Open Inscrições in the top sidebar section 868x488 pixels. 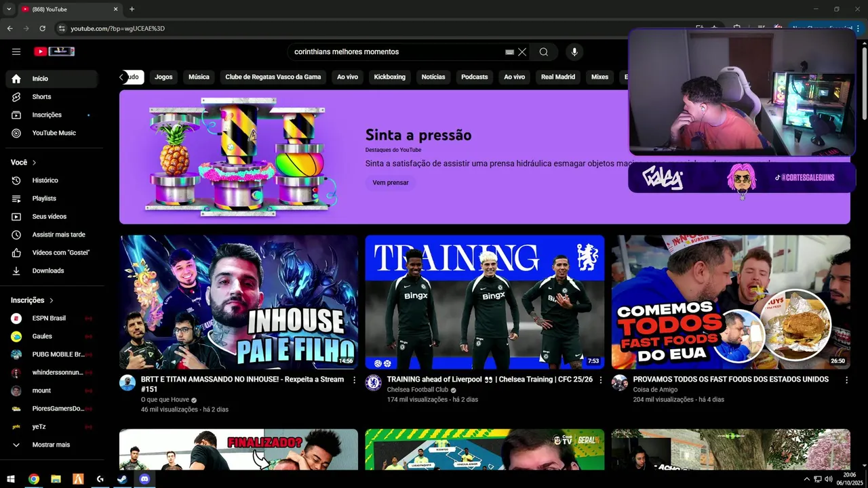click(x=52, y=115)
